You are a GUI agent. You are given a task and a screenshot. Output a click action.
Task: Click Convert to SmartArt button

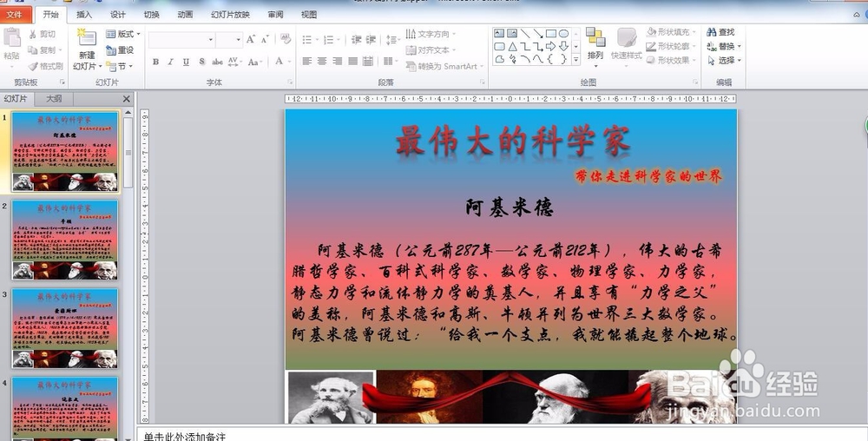point(444,66)
